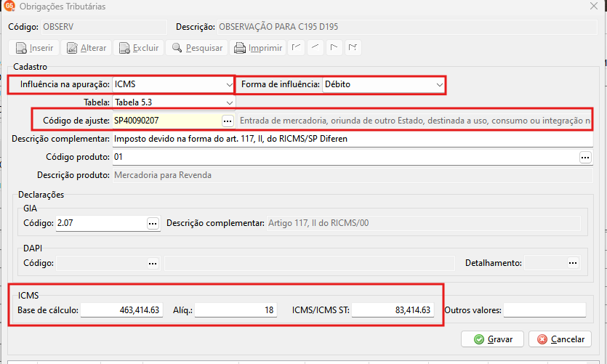Click the Cancelar button
This screenshot has height=364, width=607.
[x=560, y=339]
